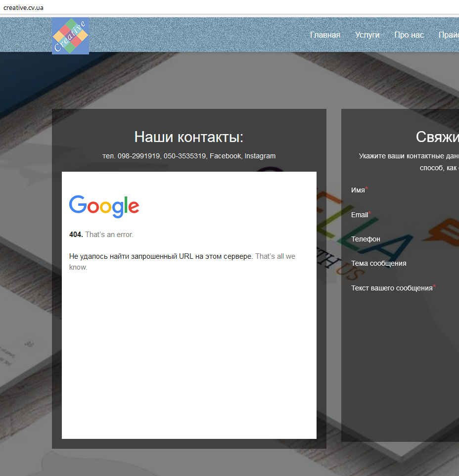Screen dimensions: 459x476
Task: Click the Тема сообщения label
Action: coord(378,264)
